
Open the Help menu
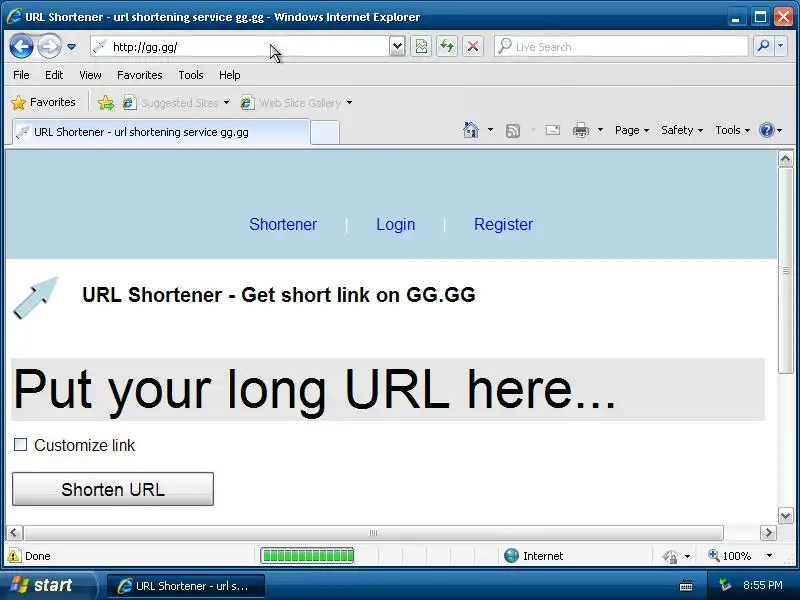230,75
